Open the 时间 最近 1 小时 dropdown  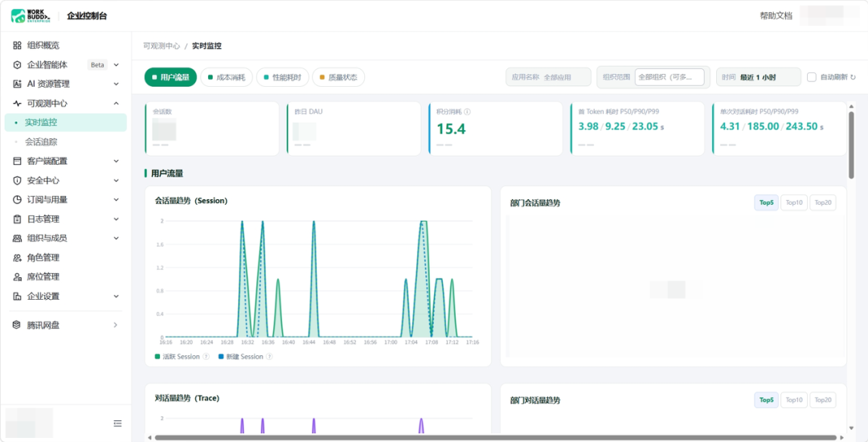[759, 77]
